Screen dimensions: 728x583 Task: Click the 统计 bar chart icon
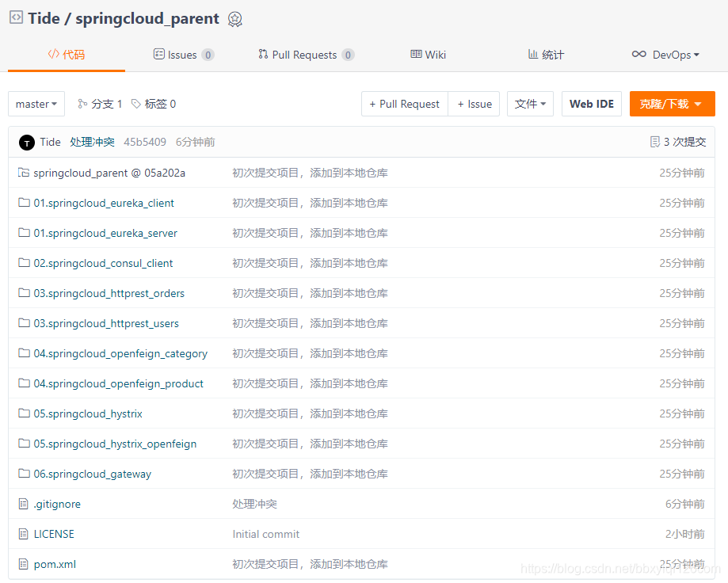pos(533,55)
